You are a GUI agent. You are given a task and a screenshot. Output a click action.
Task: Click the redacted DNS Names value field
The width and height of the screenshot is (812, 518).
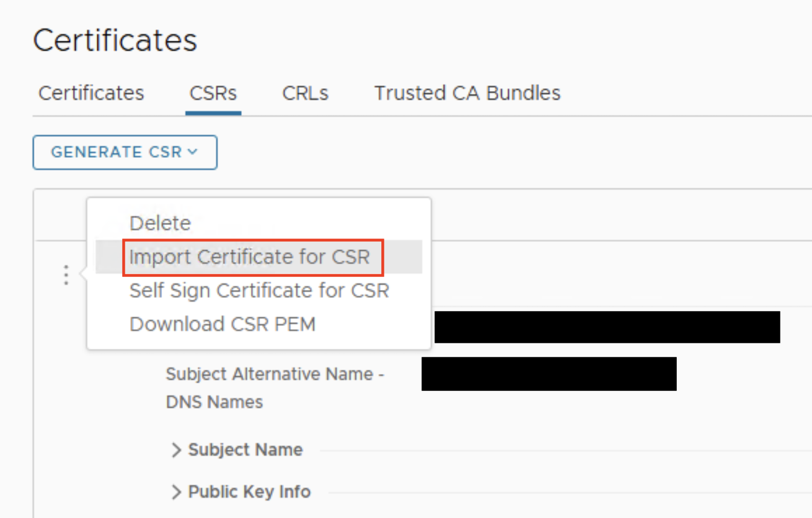click(x=549, y=374)
